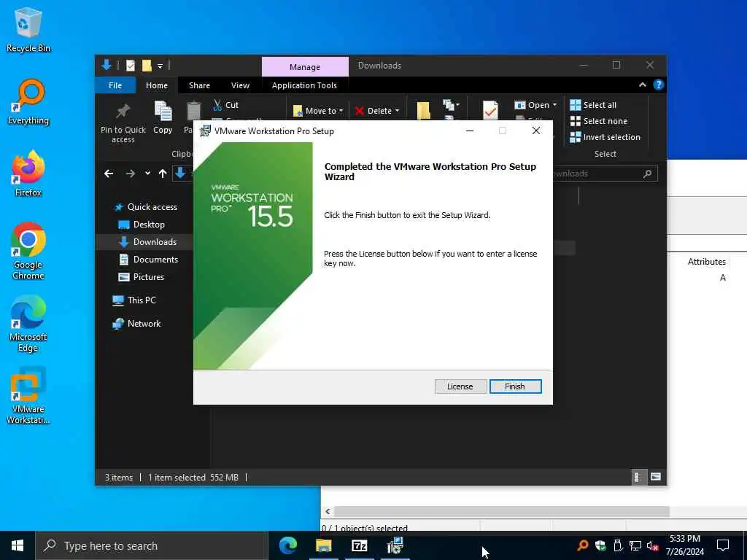747x560 pixels.
Task: Switch to large icons view in status bar
Action: [656, 477]
